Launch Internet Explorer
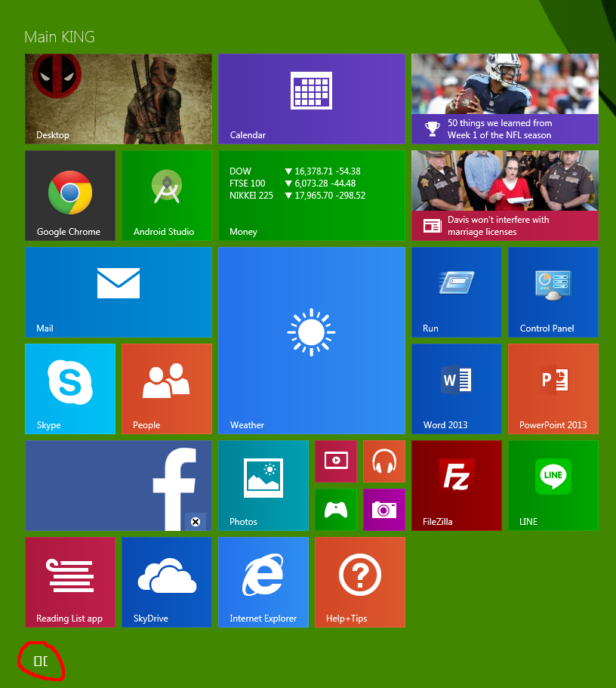This screenshot has width=616, height=688. pyautogui.click(x=263, y=582)
